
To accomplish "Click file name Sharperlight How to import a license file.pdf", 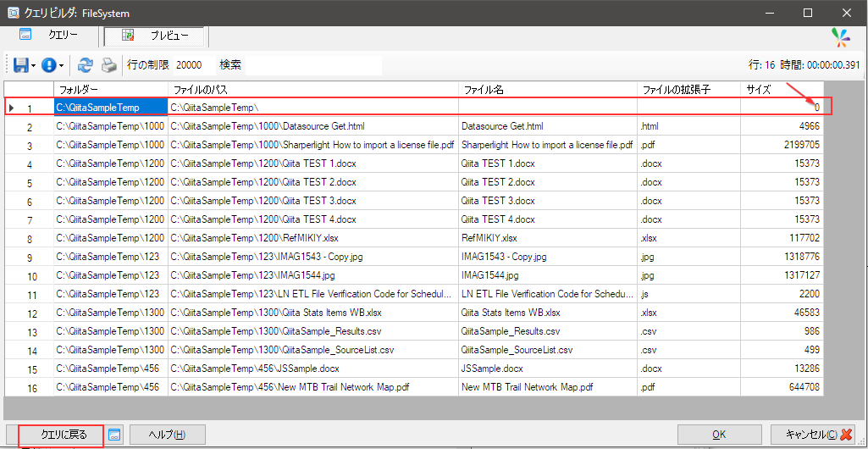I will tap(547, 145).
